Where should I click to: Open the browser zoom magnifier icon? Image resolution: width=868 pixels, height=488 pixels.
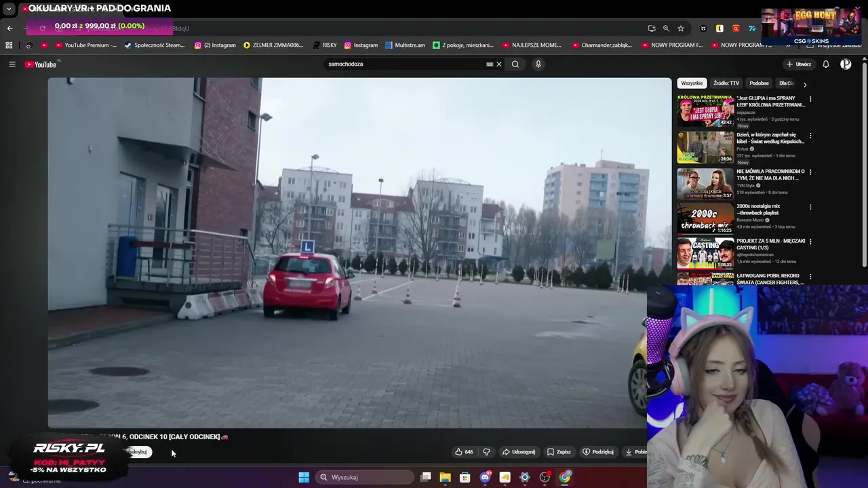(666, 28)
